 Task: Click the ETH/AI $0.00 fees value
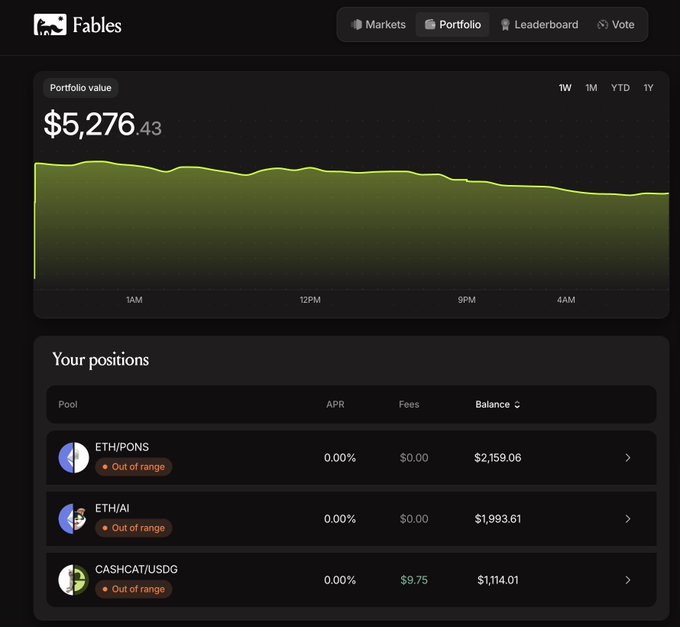[x=414, y=519]
